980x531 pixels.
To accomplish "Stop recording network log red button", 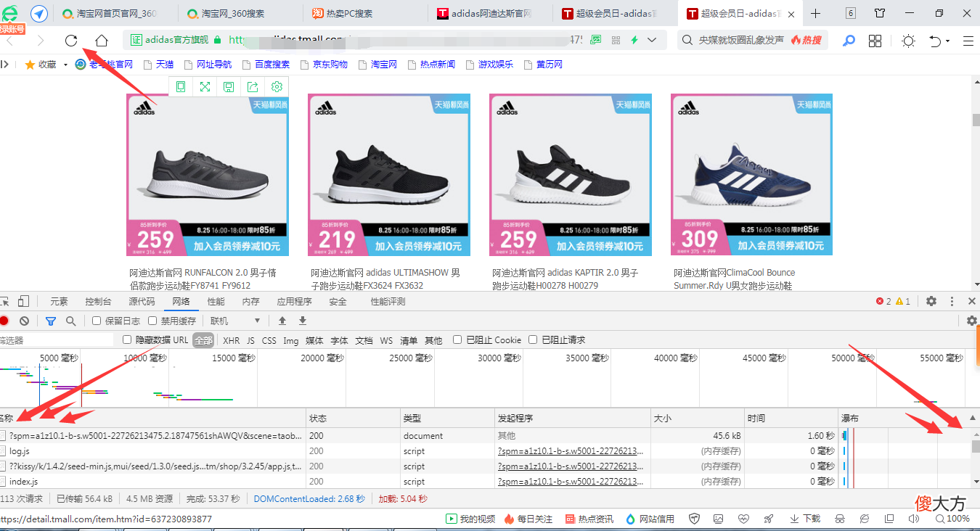I will [4, 321].
